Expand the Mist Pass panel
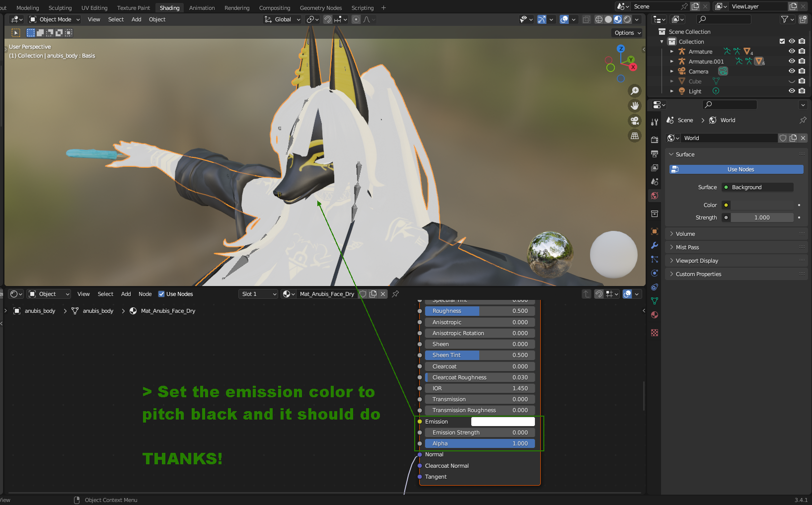Screen dimensions: 812x505 [x=687, y=247]
